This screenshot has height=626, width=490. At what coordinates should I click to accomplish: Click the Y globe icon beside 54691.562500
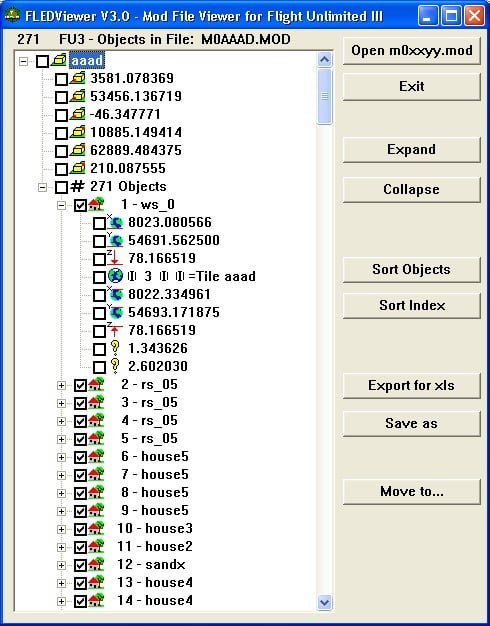click(x=115, y=240)
